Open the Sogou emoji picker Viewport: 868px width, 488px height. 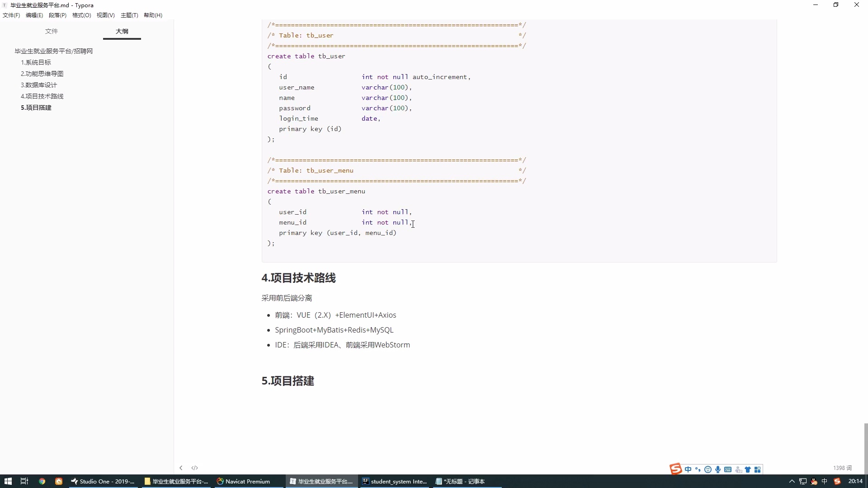pyautogui.click(x=708, y=469)
